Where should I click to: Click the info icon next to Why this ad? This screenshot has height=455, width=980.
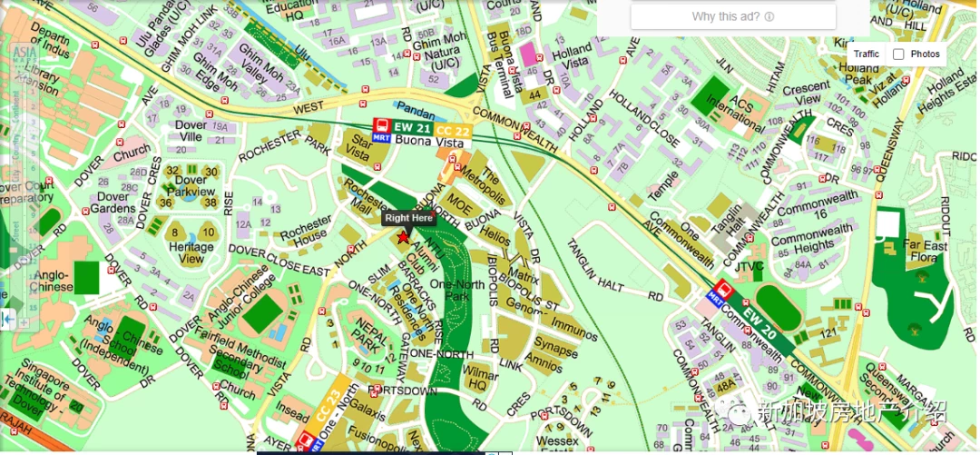tap(769, 17)
